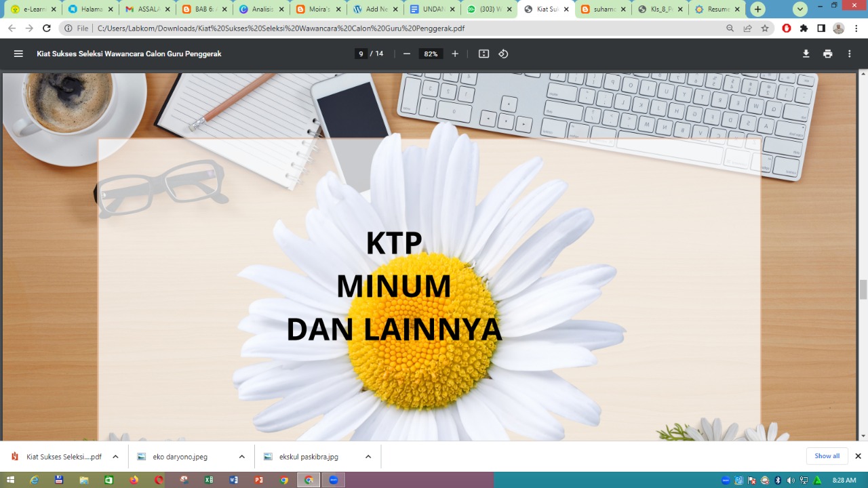Click the 82% zoom level field
This screenshot has height=488, width=868.
(431, 54)
